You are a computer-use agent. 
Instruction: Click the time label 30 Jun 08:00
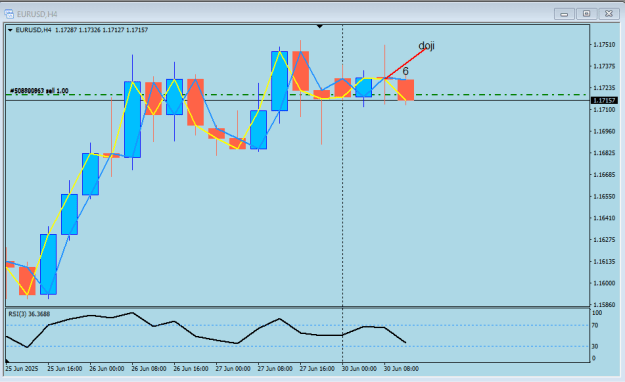401,369
